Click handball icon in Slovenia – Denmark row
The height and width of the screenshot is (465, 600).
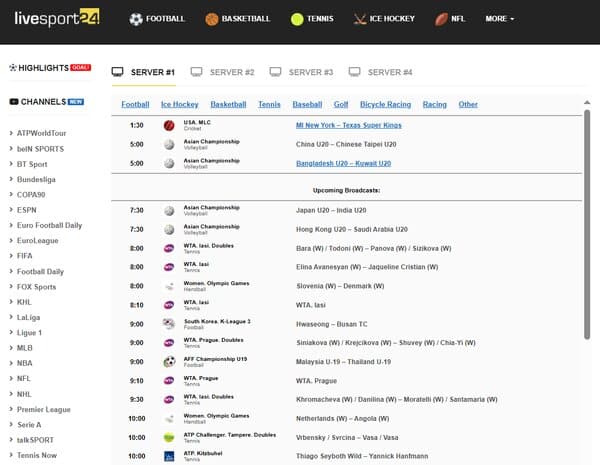tap(169, 286)
